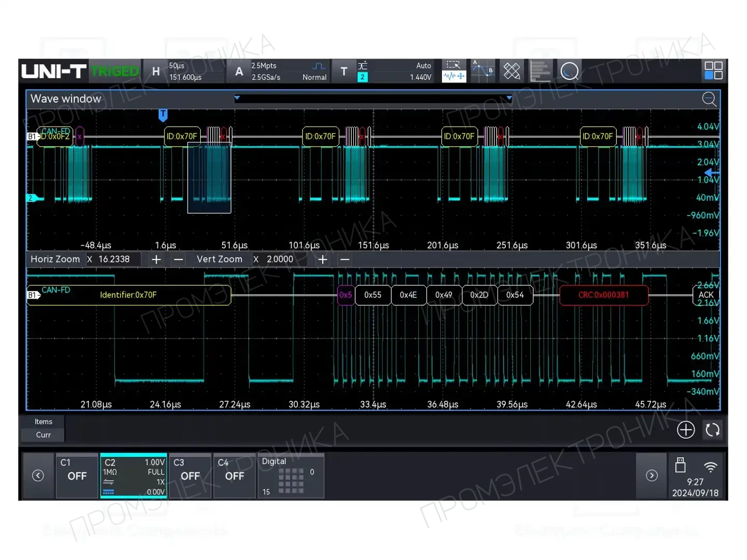Screen dimensions: 747x560
Task: Go to previous channel page arrow
Action: [38, 475]
